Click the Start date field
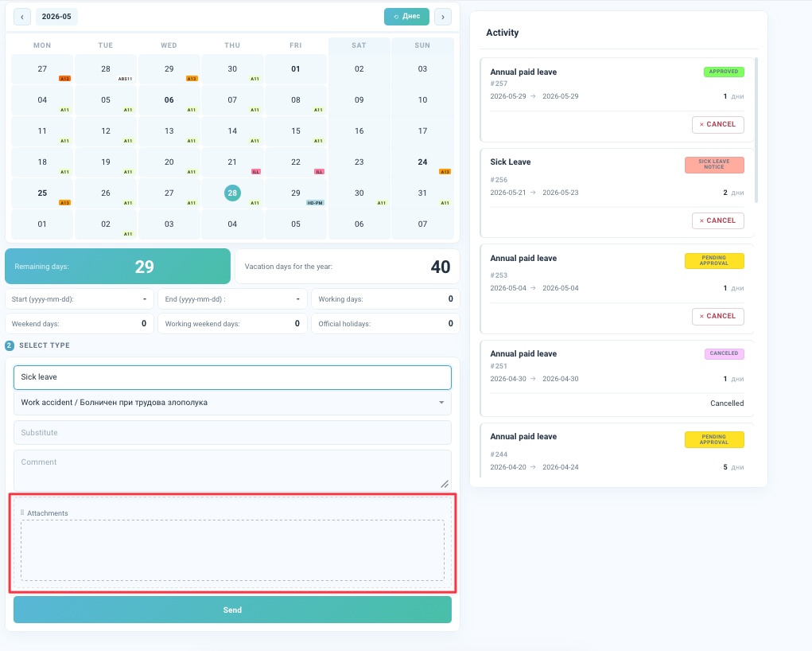Screen dimensions: 812x651 coord(80,299)
